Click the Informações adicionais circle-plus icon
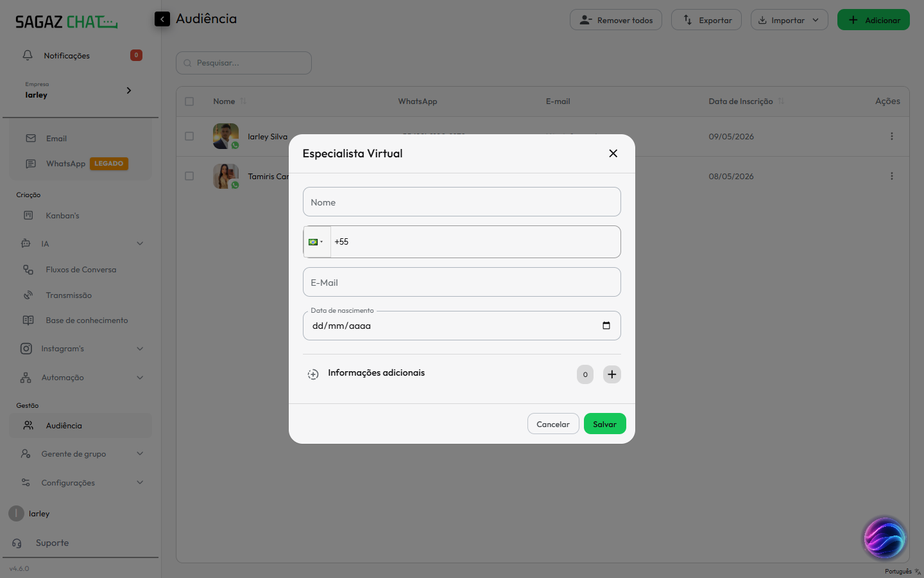The width and height of the screenshot is (924, 578). click(313, 374)
